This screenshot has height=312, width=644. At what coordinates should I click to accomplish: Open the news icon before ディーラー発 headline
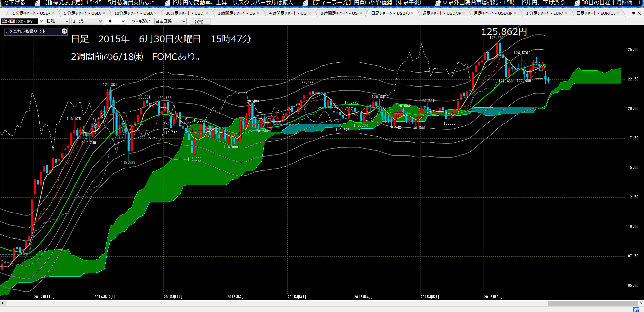(x=305, y=3)
